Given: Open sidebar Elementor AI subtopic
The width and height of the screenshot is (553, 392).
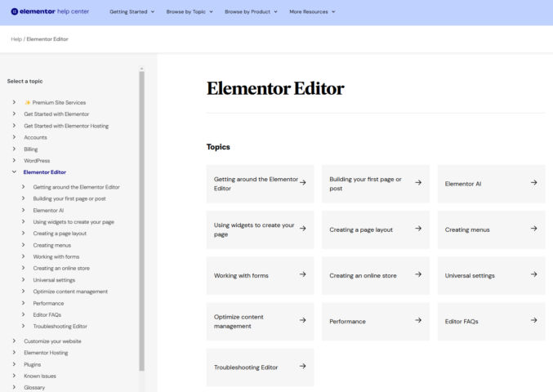Looking at the screenshot, I should (48, 211).
